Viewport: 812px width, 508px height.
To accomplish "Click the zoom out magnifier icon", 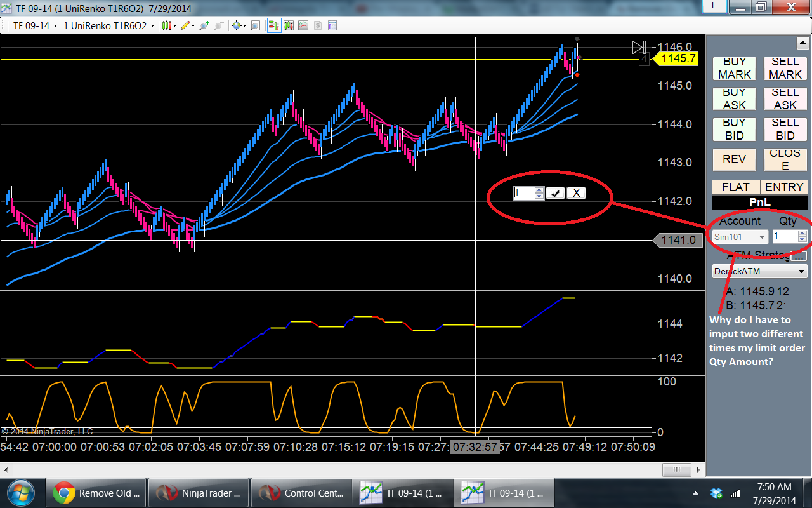I will tap(219, 26).
